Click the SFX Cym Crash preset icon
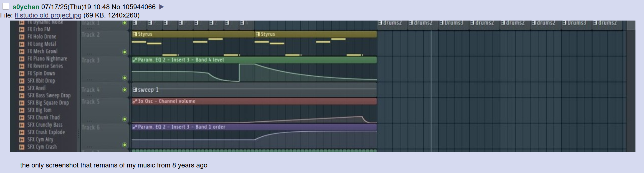This screenshot has width=644, height=173. [22, 147]
